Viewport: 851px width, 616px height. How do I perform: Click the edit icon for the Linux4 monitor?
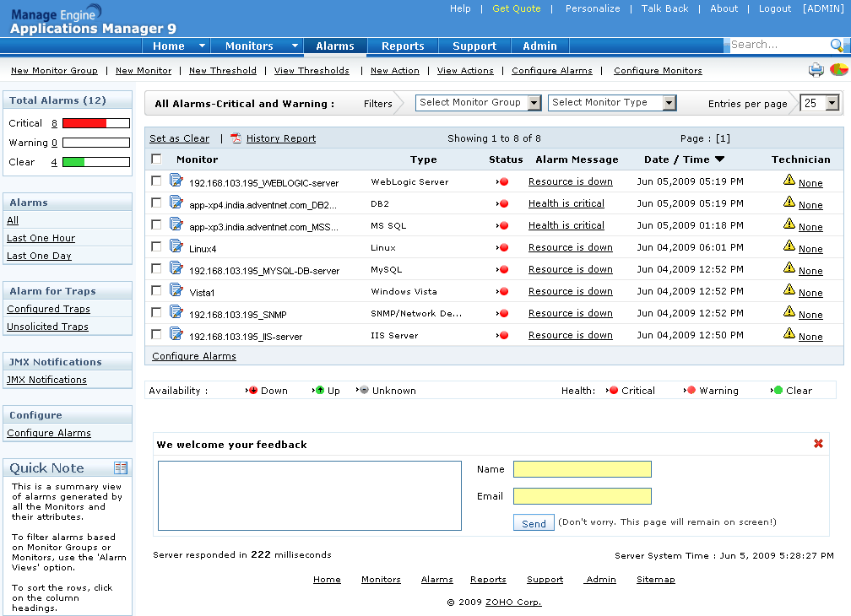176,246
